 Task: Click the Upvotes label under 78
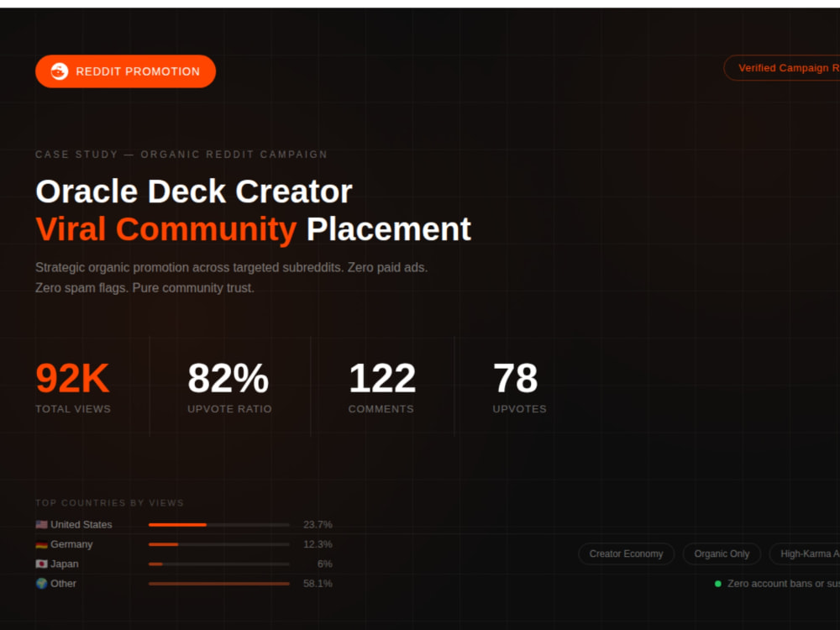click(520, 409)
